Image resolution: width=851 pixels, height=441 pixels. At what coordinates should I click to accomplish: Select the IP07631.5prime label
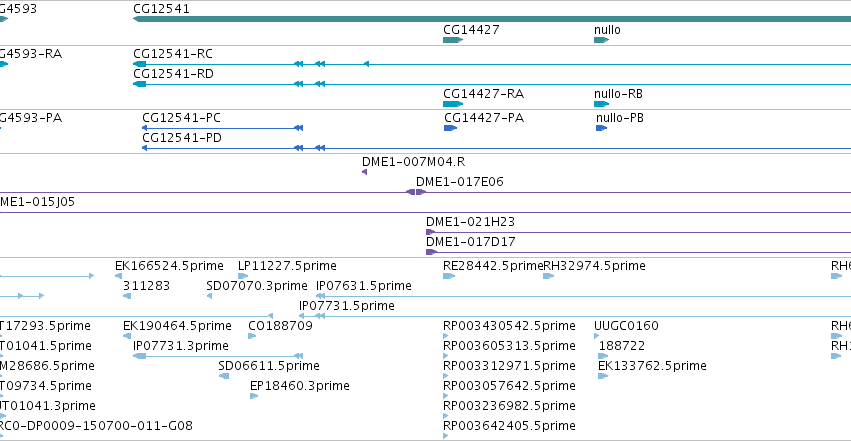364,286
